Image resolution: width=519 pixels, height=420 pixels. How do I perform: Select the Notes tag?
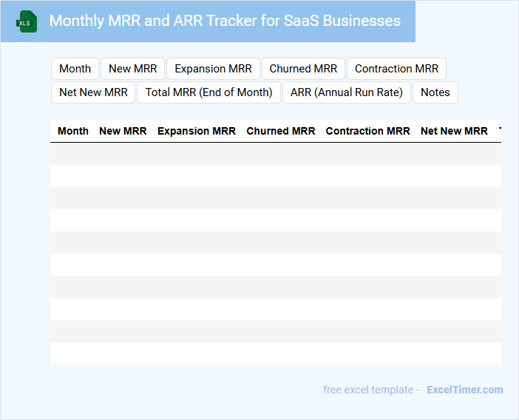coord(435,92)
